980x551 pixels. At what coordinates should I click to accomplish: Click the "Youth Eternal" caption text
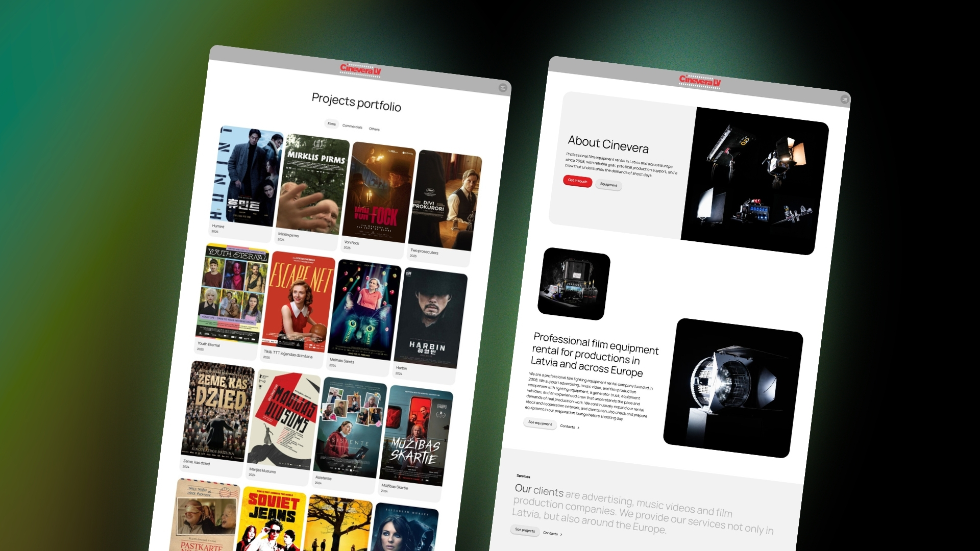click(x=209, y=344)
